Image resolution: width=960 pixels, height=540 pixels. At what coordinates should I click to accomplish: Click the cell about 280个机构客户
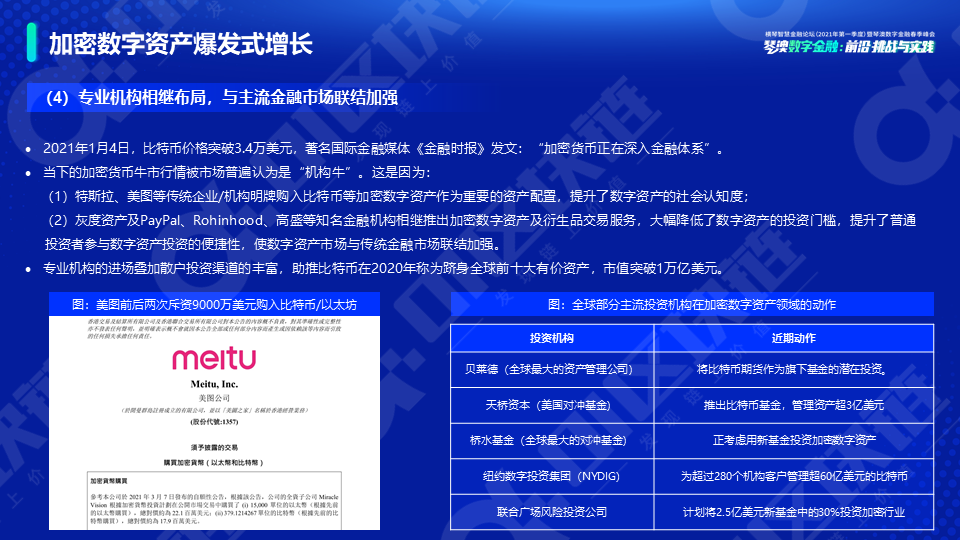coord(794,476)
